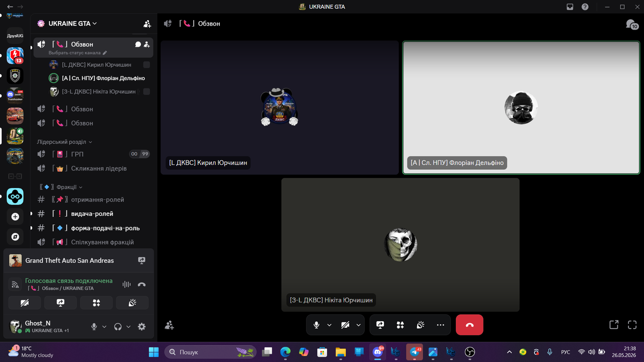The height and width of the screenshot is (362, 644).
Task: Open the форма-подачі-на-роль channel
Action: point(93,228)
